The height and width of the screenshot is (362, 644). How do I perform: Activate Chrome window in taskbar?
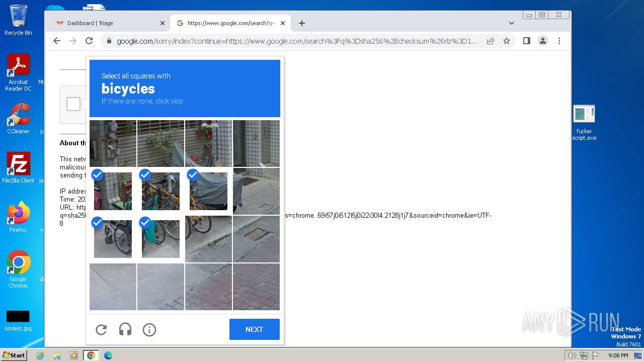tap(91, 355)
